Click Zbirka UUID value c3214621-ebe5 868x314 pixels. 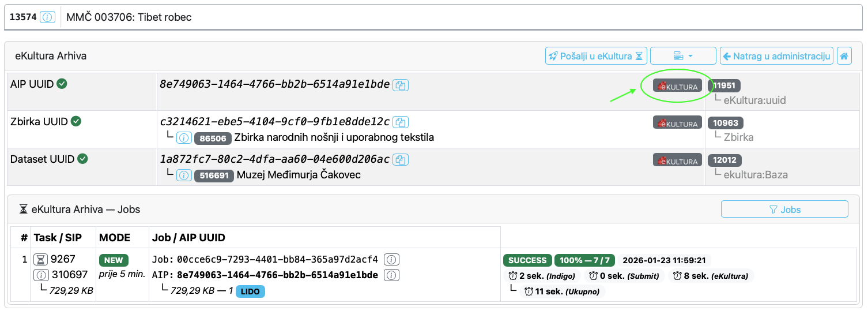pos(275,122)
